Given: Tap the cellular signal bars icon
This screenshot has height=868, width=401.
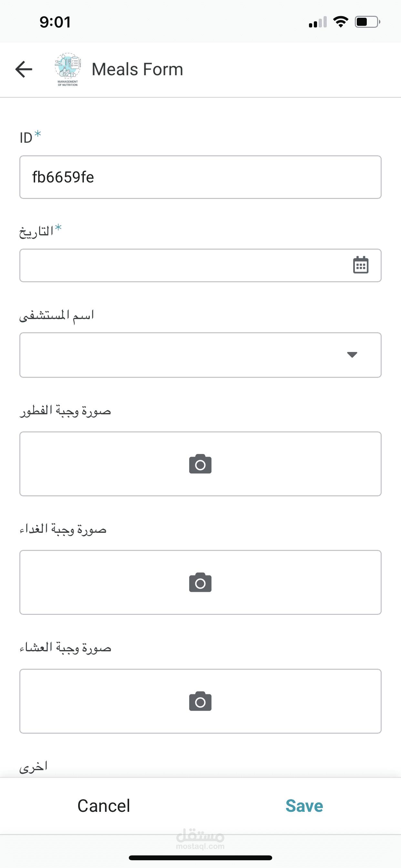Looking at the screenshot, I should click(x=317, y=22).
